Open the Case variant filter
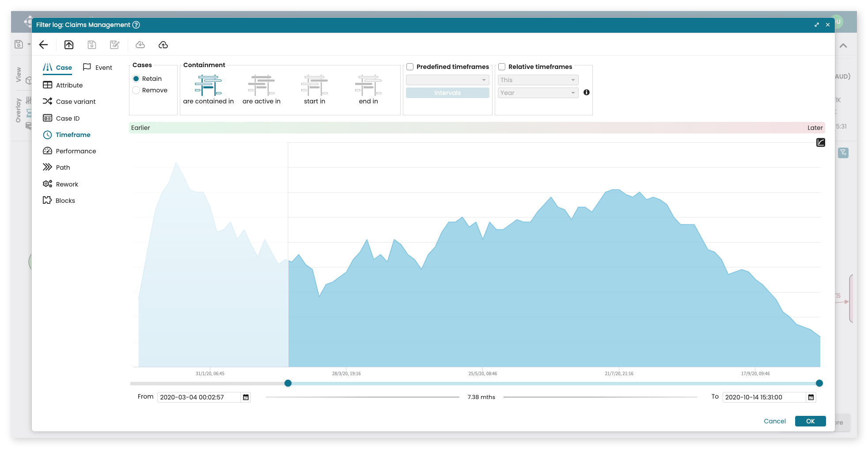868x449 pixels. point(69,102)
